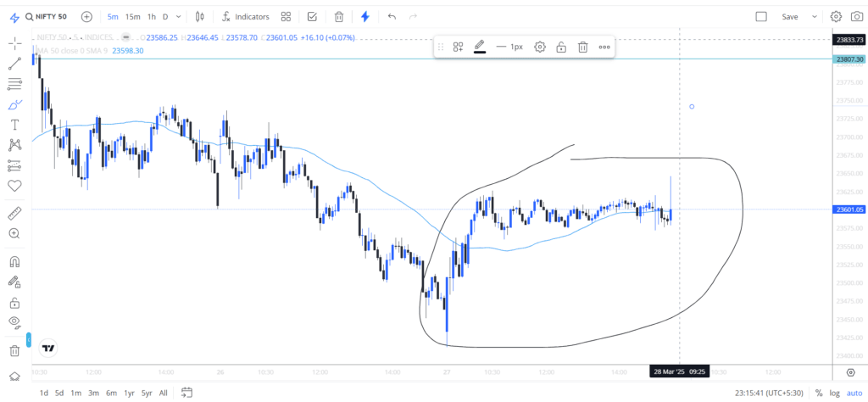
Task: Open chart settings gear at top right
Action: click(836, 17)
